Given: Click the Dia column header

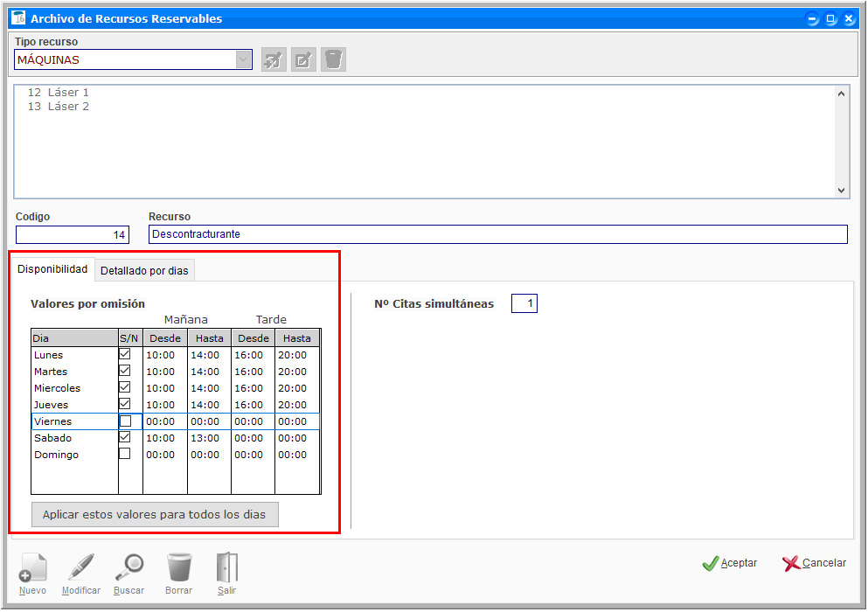Looking at the screenshot, I should coord(74,337).
